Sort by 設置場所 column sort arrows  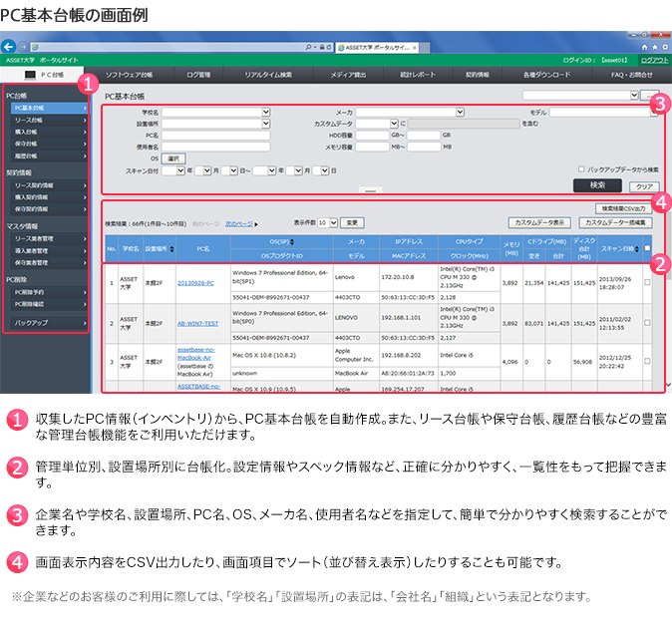coord(171,249)
